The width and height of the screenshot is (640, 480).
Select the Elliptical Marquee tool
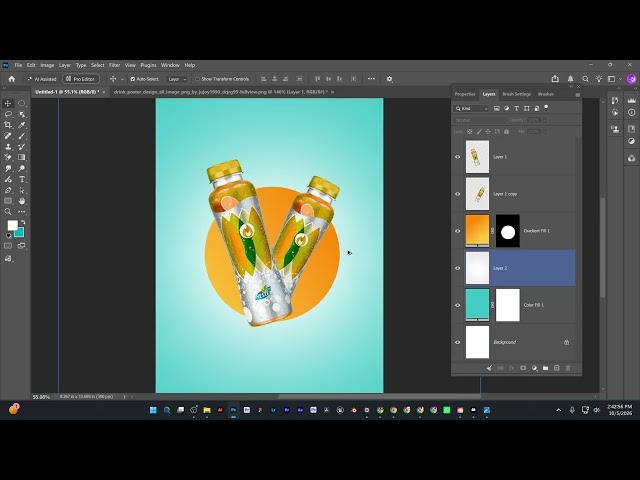point(22,103)
